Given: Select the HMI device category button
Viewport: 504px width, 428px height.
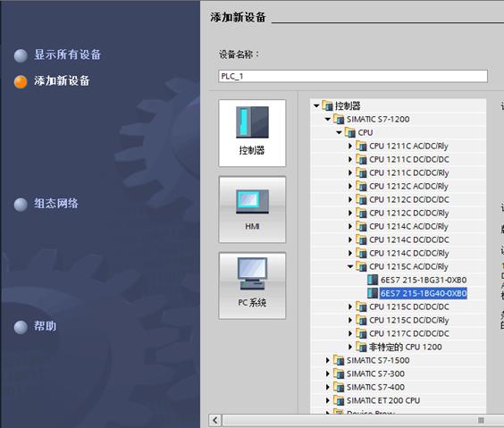Looking at the screenshot, I should [x=252, y=209].
